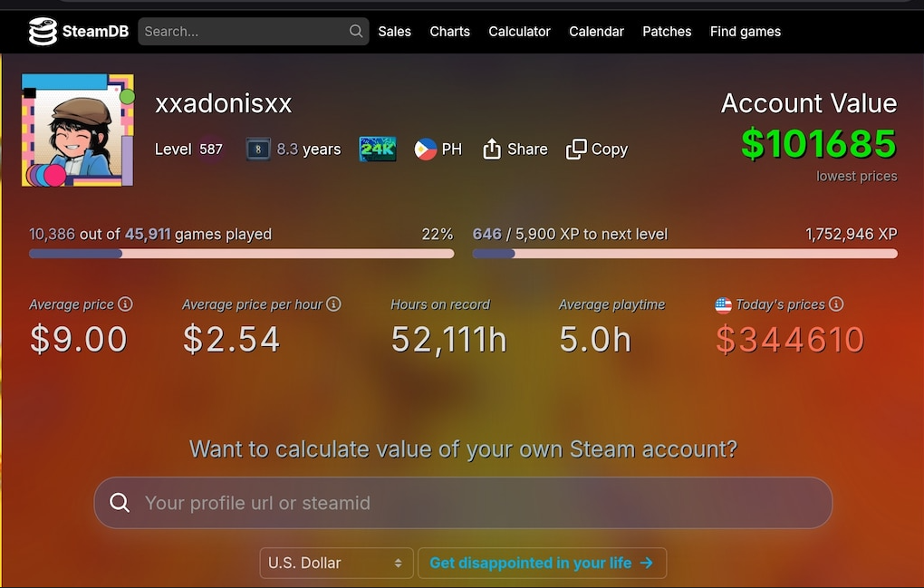This screenshot has height=588, width=924.
Task: Click the 24K games badge icon
Action: tap(377, 149)
